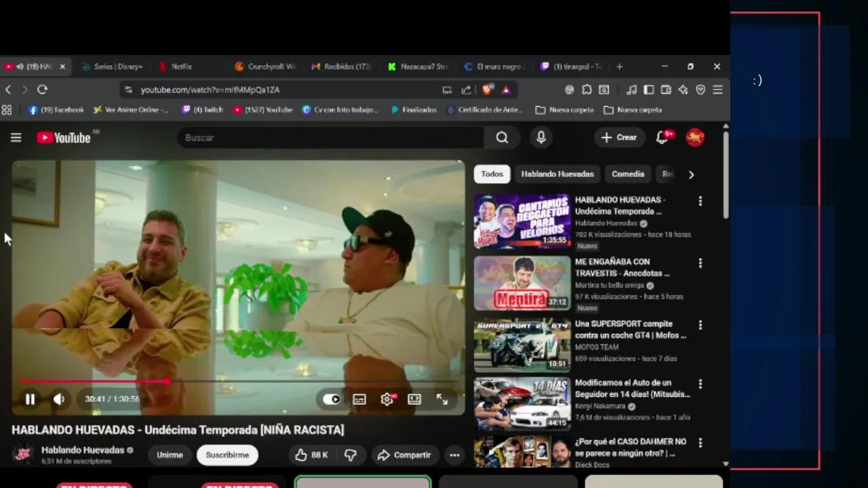
Task: Open the YouTube guide hamburger menu
Action: (16, 138)
